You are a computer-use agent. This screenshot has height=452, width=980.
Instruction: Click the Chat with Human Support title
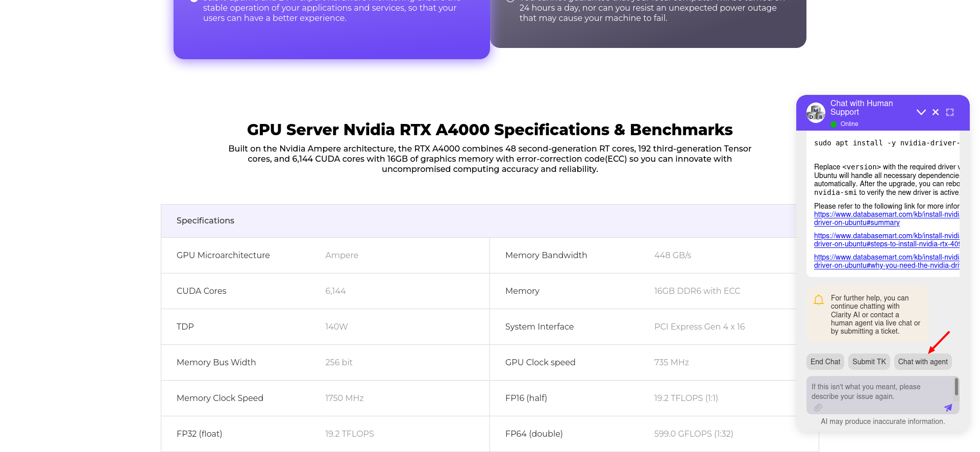862,108
